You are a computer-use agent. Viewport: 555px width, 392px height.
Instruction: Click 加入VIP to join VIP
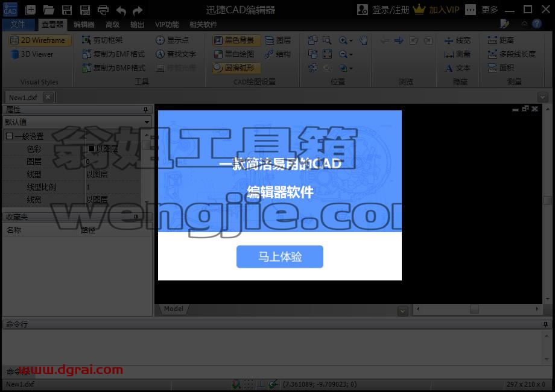pos(436,10)
